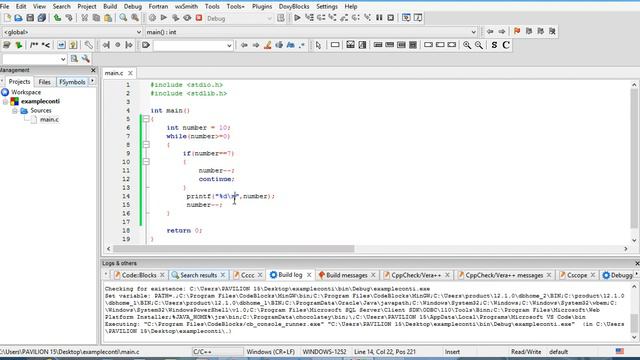This screenshot has width=640, height=360.
Task: Open the Build menu
Action: point(110,7)
